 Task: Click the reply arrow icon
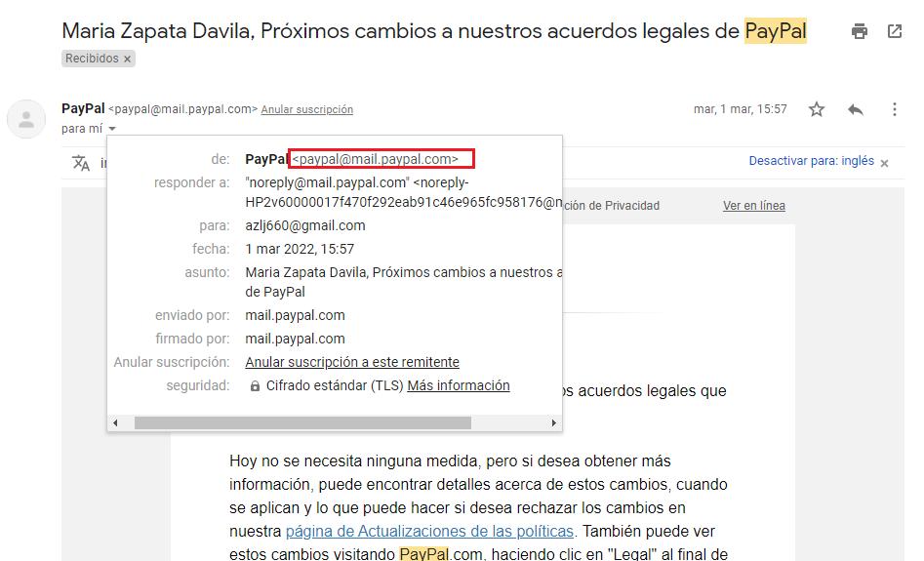[856, 109]
